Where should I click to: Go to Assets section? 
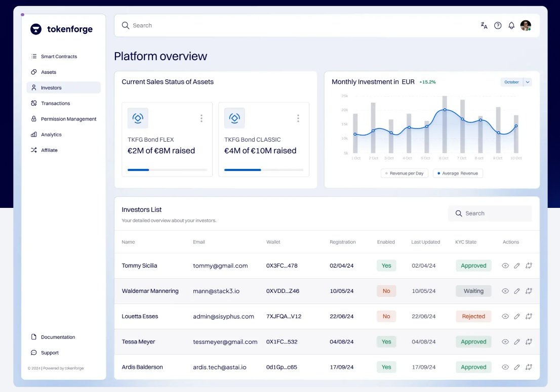pos(64,72)
